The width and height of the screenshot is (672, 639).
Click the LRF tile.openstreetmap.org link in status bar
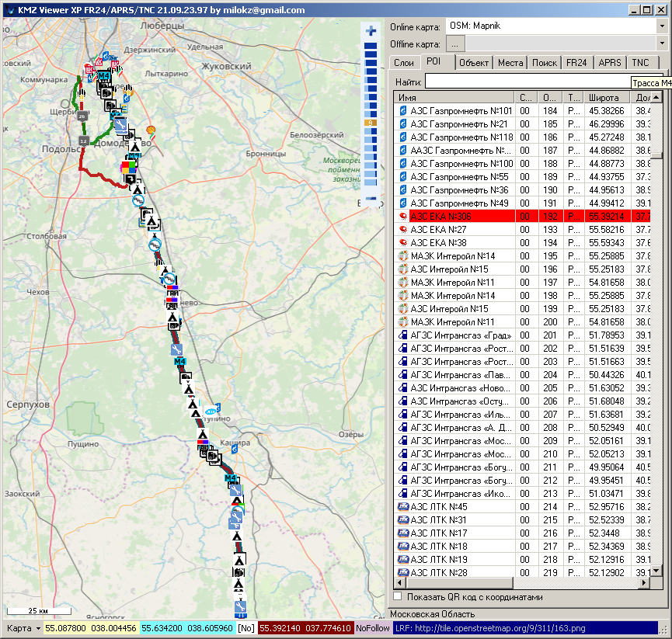point(525,628)
